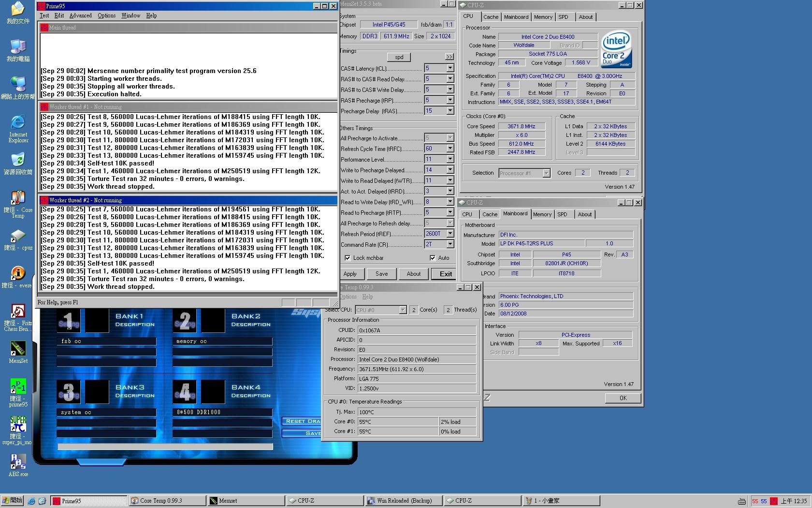812x508 pixels.
Task: Toggle the Auto checkbox in MemSet
Action: click(432, 258)
